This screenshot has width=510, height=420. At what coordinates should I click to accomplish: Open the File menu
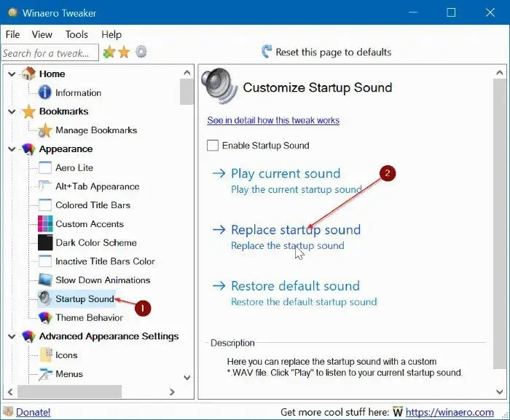pos(12,34)
